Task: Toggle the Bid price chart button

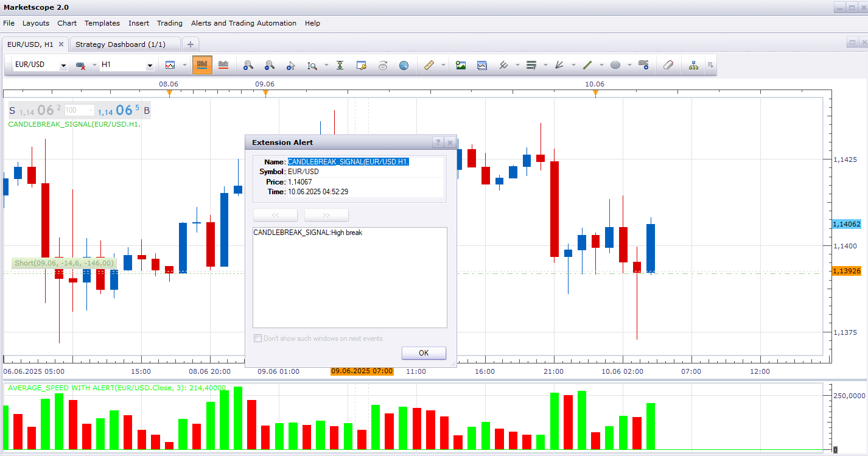Action: [x=202, y=65]
